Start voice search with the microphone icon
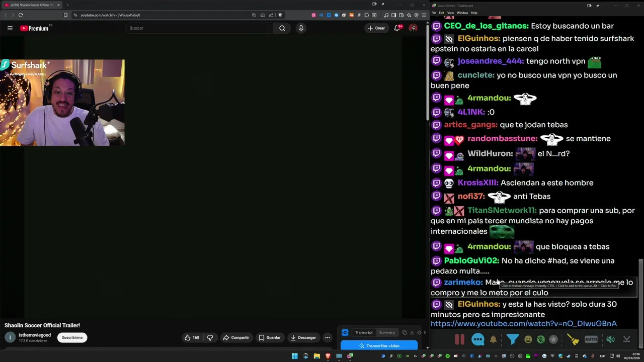Viewport: 644px width, 362px height. click(301, 28)
